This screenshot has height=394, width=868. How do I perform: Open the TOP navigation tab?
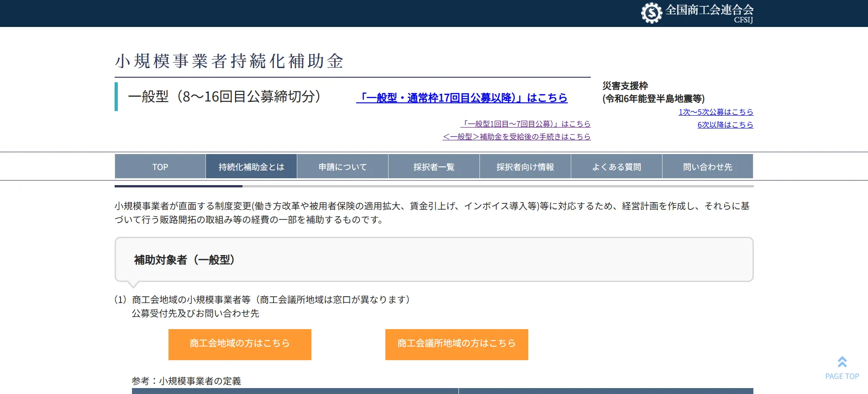tap(160, 167)
